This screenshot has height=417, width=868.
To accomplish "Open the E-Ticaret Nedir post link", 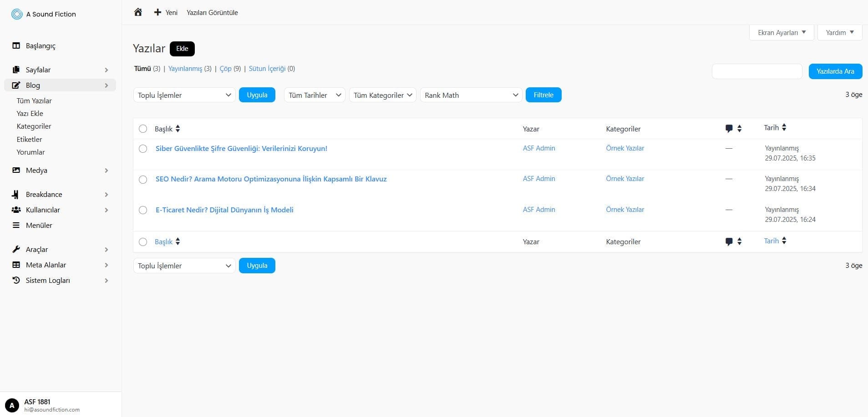I will click(224, 210).
